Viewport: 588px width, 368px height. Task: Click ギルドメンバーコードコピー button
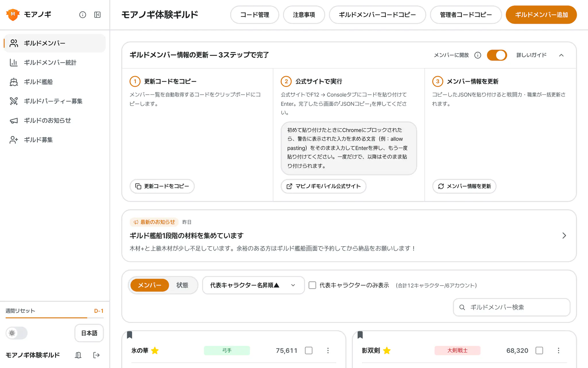point(377,15)
